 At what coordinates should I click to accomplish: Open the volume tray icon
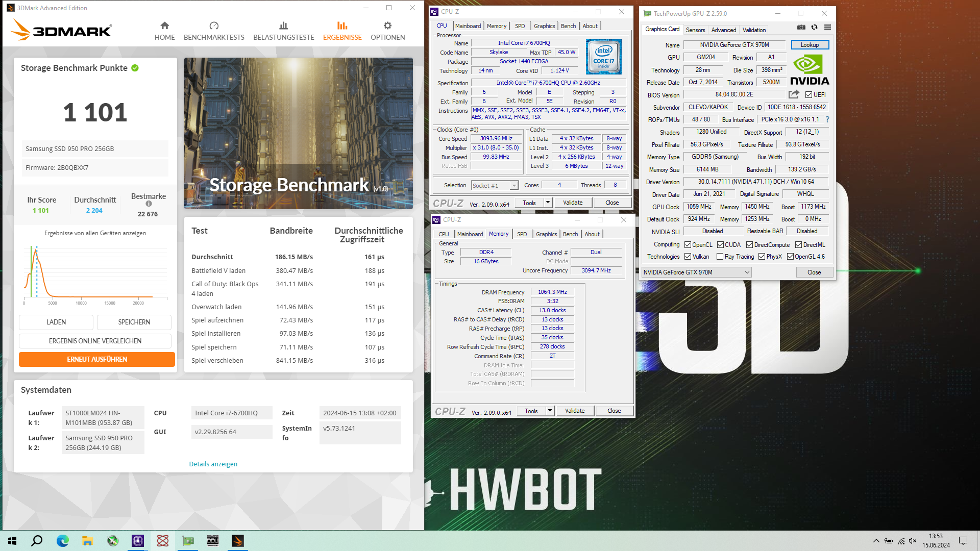tap(913, 541)
